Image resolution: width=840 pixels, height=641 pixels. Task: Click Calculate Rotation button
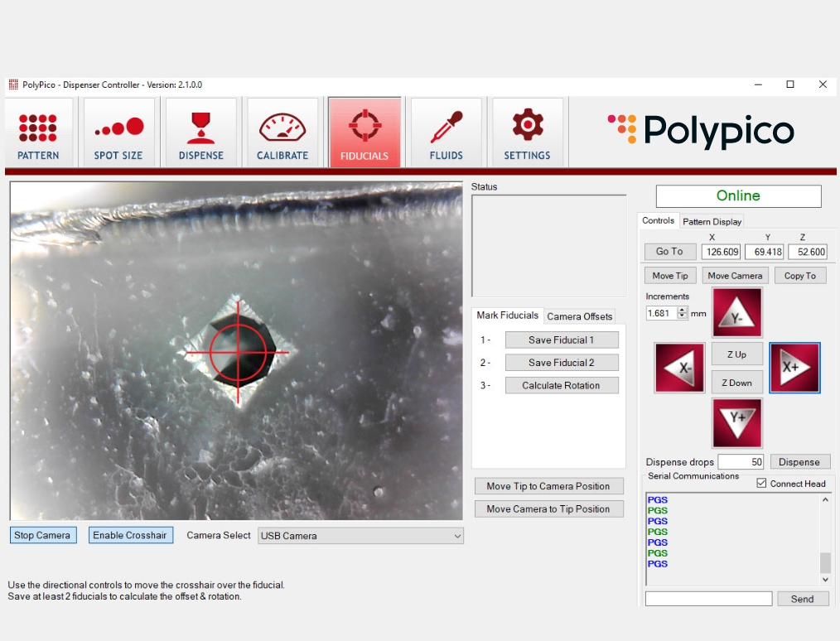(562, 386)
